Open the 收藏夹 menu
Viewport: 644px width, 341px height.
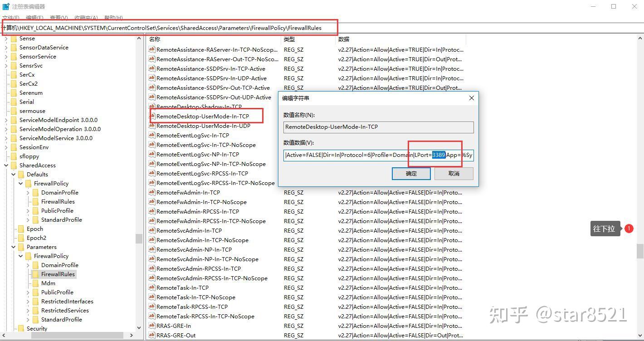tap(86, 18)
